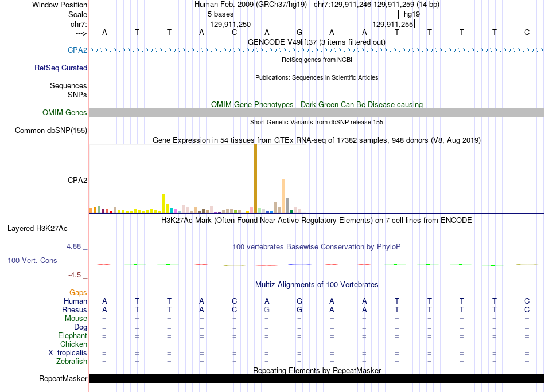This screenshot has width=545, height=392.
Task: Click the orange Gaps label
Action: (x=78, y=292)
